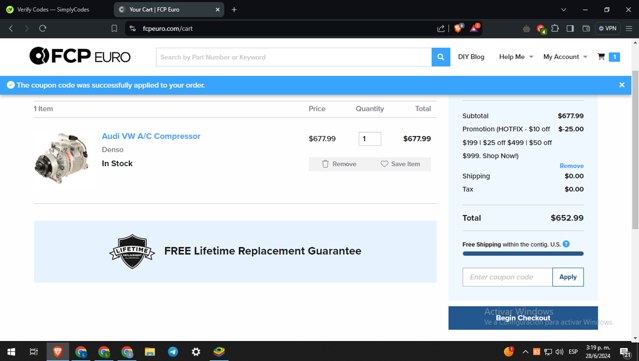Expand the My Account dropdown
Screen dimensions: 639x361
[x=565, y=57]
